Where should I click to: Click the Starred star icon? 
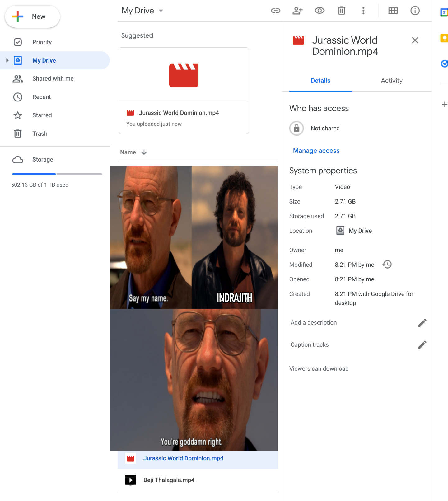[x=18, y=115]
